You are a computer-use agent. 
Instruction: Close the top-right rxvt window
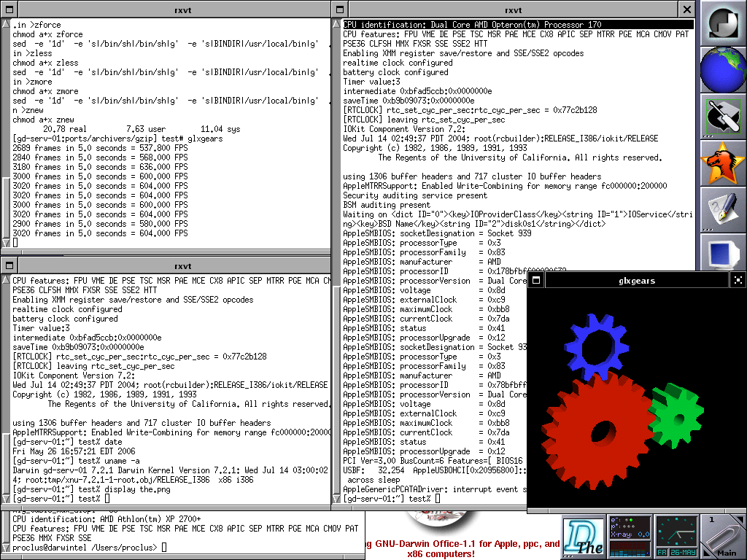(686, 9)
